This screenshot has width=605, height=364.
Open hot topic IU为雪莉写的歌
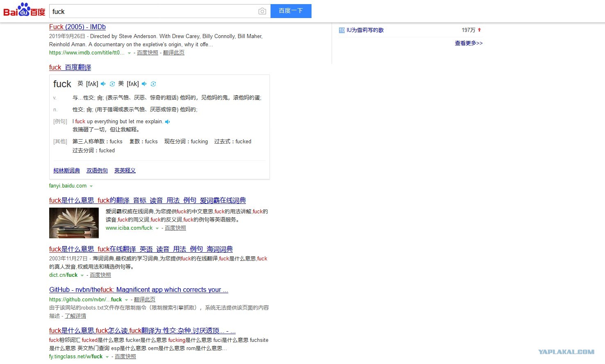[365, 30]
